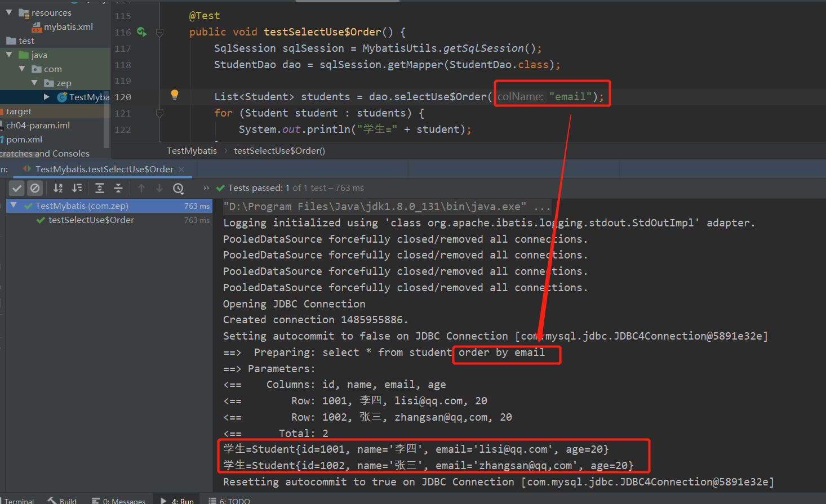Open ch04-param.iml file

coord(38,125)
